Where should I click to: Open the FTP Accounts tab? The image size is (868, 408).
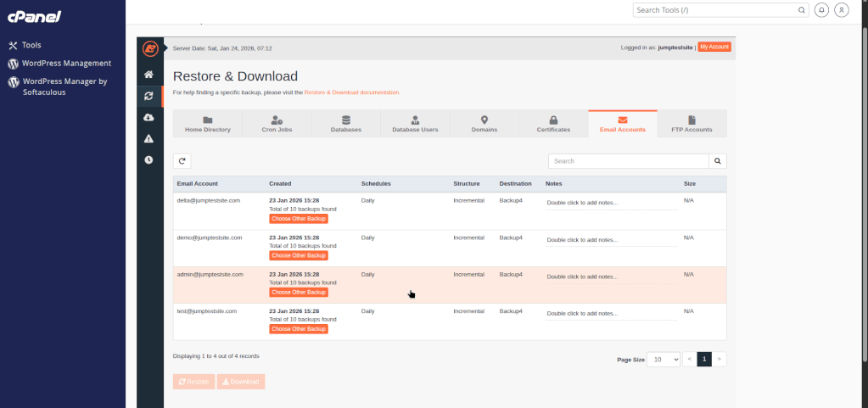tap(692, 125)
